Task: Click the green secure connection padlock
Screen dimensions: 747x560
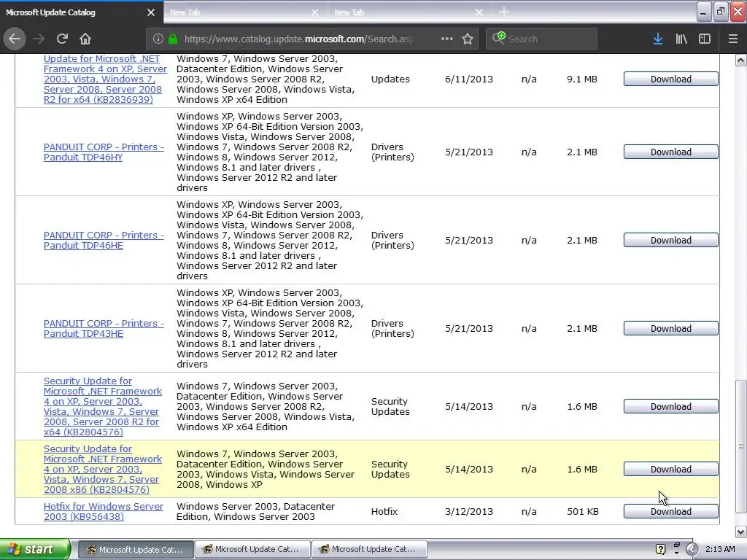Action: coord(173,39)
